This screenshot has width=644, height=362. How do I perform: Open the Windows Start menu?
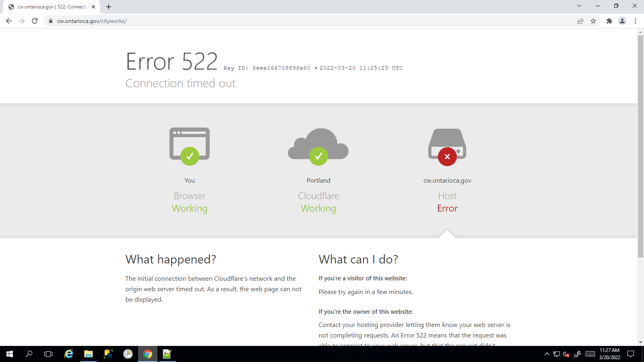pos(10,354)
